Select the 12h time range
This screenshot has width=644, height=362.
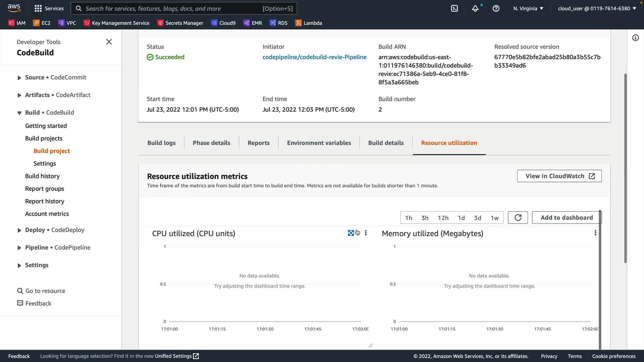[x=443, y=218]
